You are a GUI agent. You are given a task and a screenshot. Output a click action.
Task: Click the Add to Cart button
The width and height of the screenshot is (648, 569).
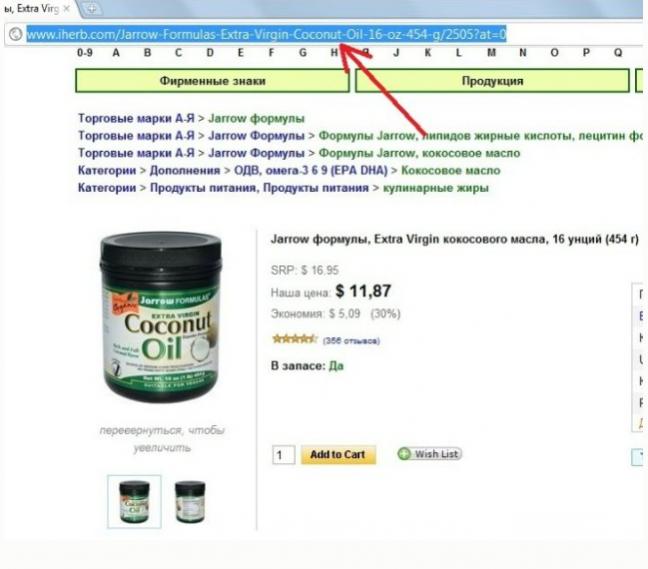coord(338,455)
